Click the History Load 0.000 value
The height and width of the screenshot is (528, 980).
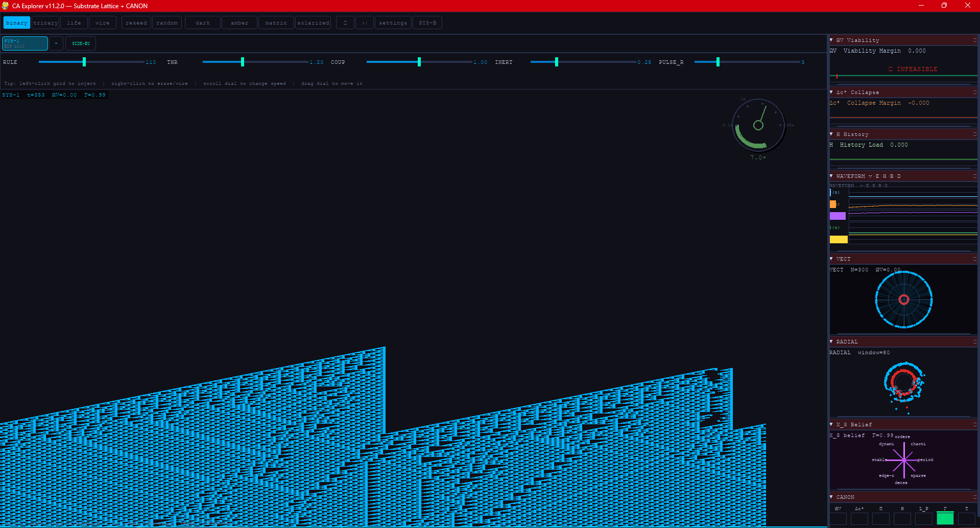point(899,145)
